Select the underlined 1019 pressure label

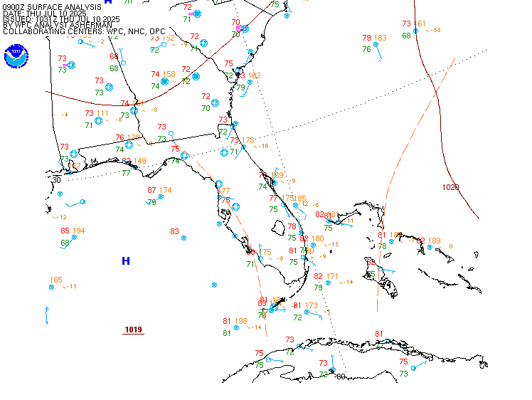pos(133,330)
